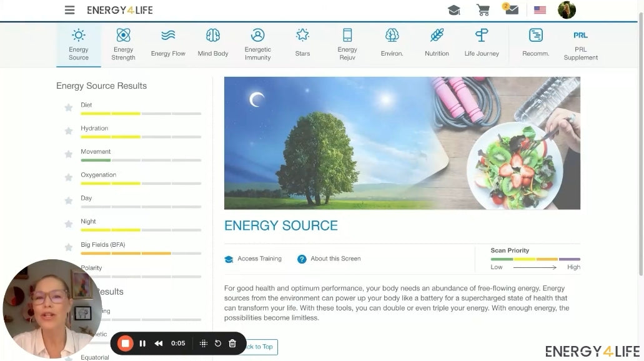The image size is (644, 361).
Task: Toggle the star next to Diet
Action: [x=69, y=107]
